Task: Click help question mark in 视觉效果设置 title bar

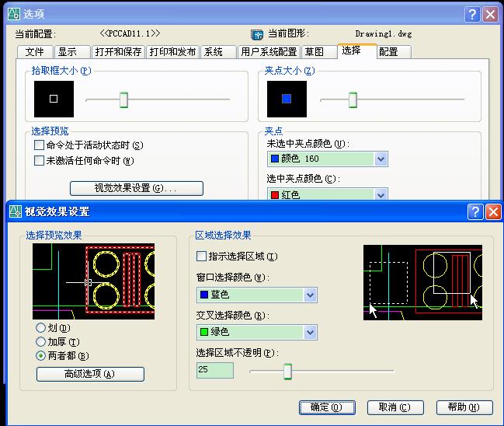Action: (x=475, y=211)
